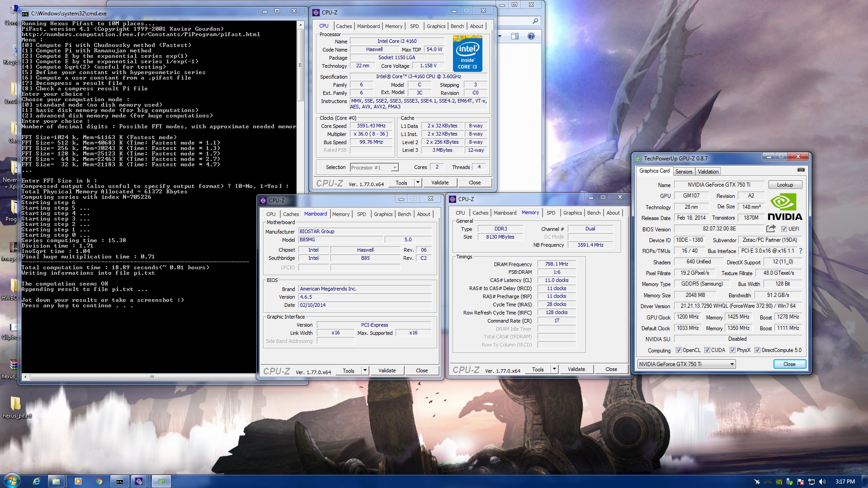Image resolution: width=868 pixels, height=488 pixels.
Task: Click the Memory Size value 8130 MBytes
Action: click(500, 237)
